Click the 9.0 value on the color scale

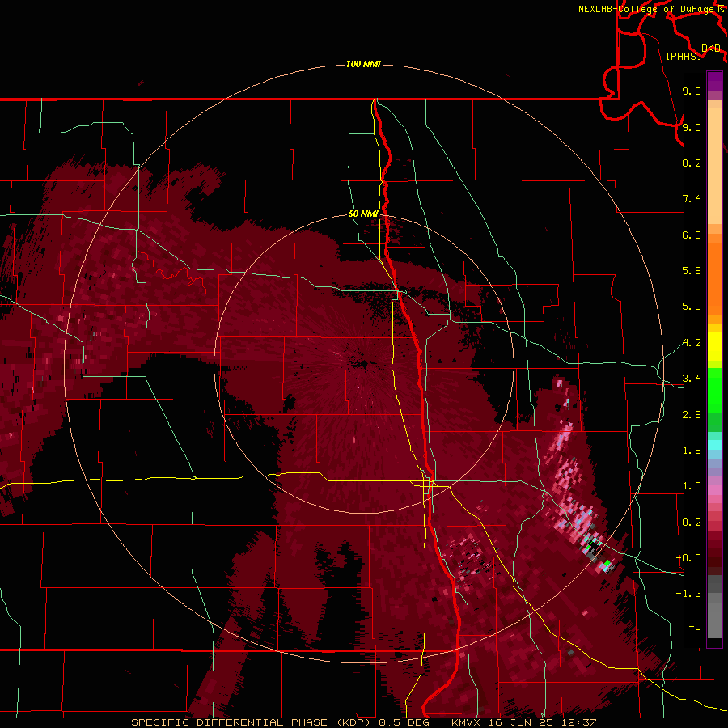(692, 127)
